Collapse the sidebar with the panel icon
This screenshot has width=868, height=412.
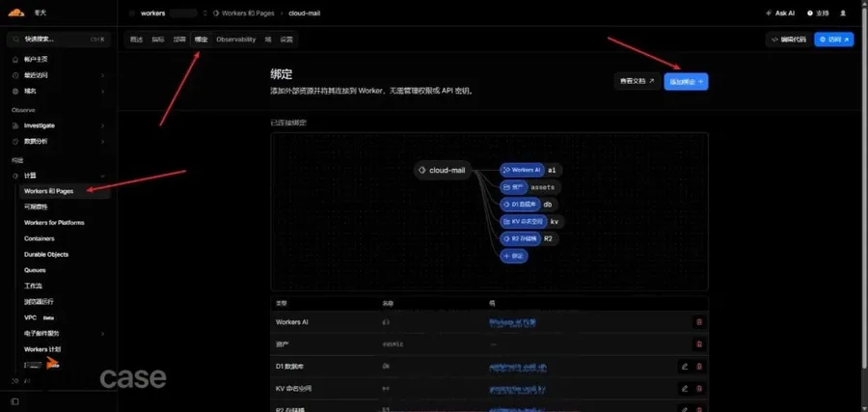tap(14, 401)
